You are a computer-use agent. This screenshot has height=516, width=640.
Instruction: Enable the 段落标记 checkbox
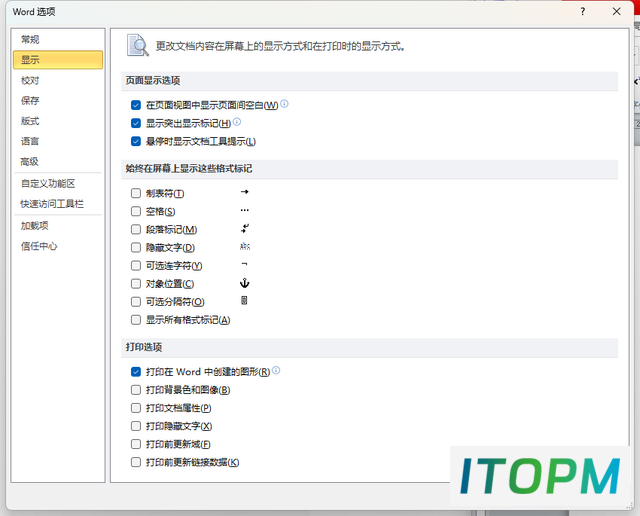pos(136,229)
